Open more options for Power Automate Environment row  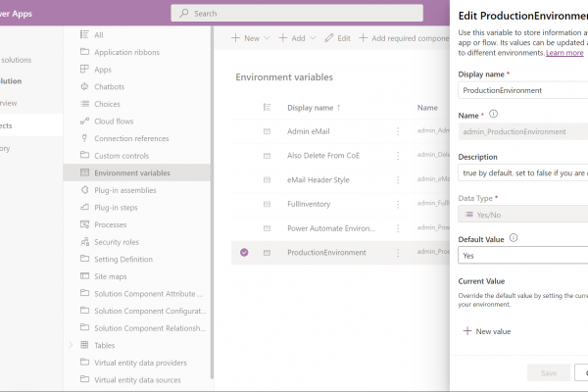tap(398, 228)
